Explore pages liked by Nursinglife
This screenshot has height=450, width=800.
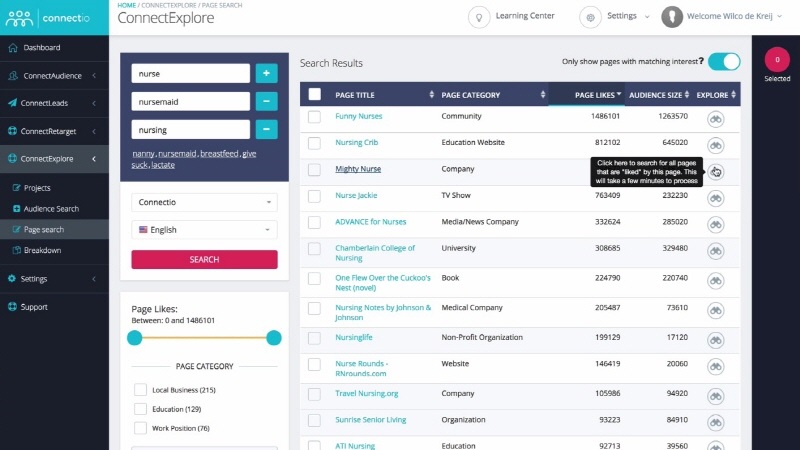click(716, 340)
